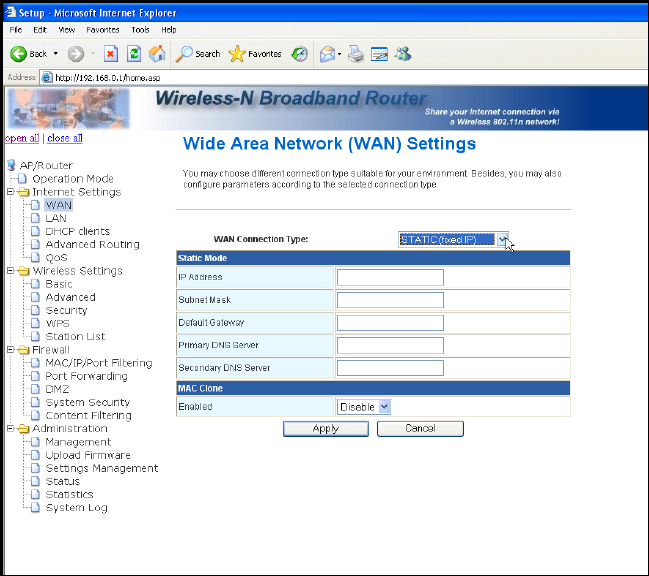Click the grey Forward arrow icon

tap(76, 54)
